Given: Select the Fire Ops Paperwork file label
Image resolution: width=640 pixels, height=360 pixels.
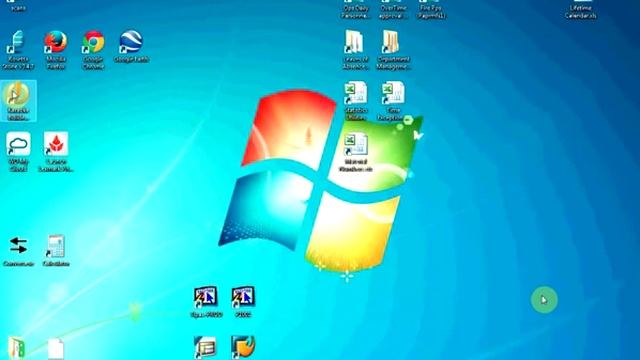Looking at the screenshot, I should click(431, 12).
